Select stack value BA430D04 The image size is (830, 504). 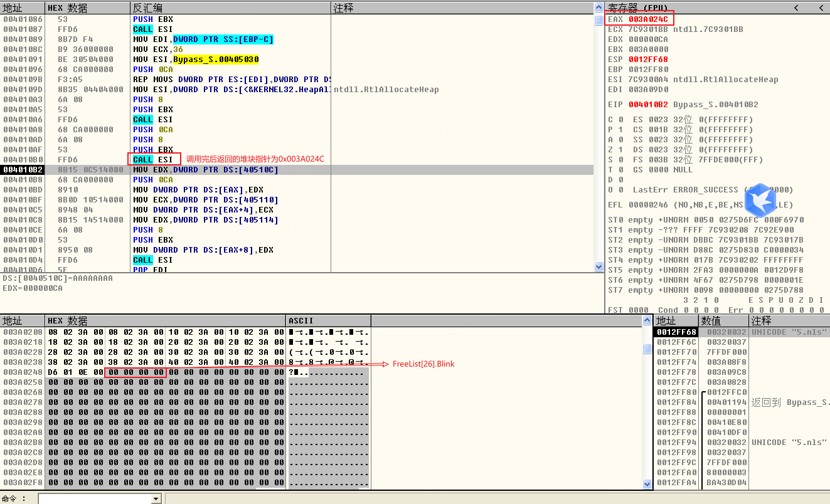click(x=727, y=482)
